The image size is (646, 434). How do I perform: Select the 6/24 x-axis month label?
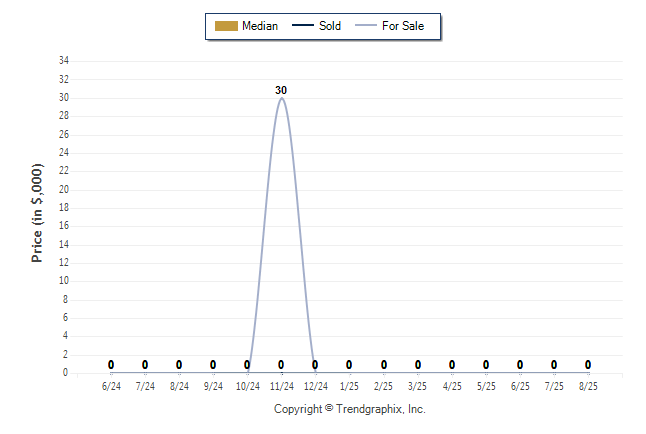click(x=111, y=387)
